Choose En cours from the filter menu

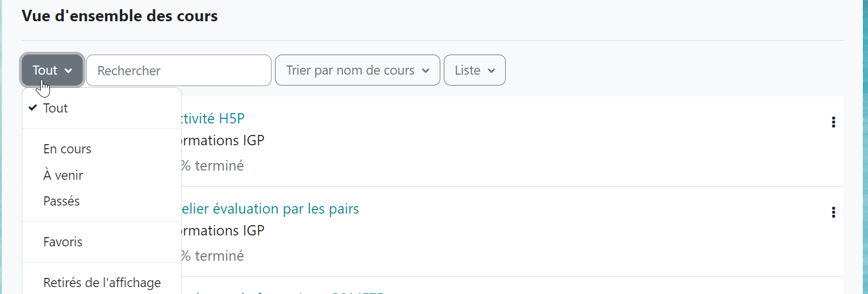[x=67, y=149]
